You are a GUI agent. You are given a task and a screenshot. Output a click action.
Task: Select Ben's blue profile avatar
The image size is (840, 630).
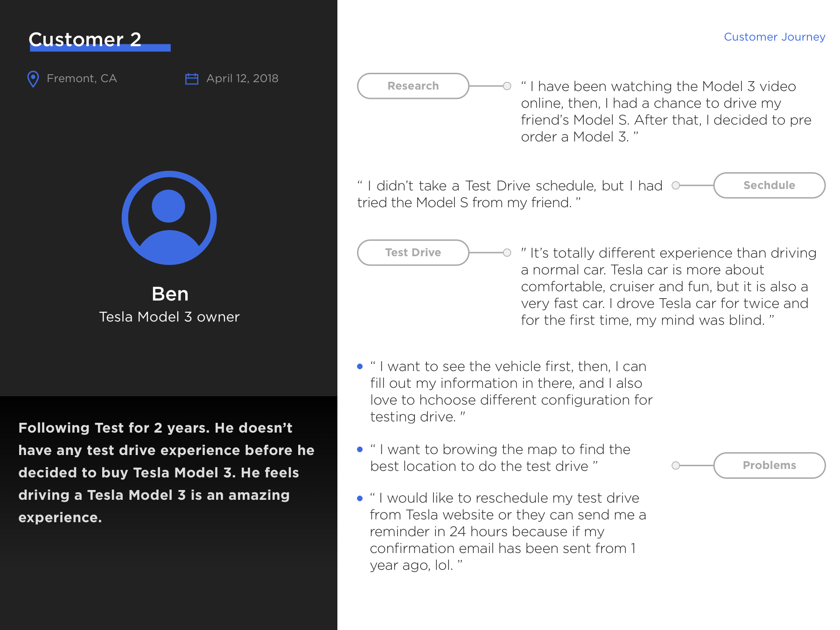(169, 218)
